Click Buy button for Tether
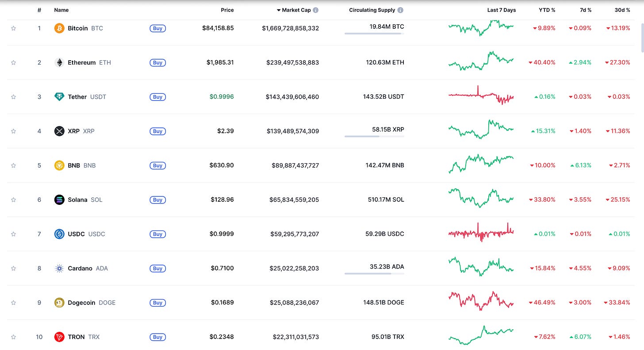This screenshot has height=350, width=644. (x=158, y=97)
